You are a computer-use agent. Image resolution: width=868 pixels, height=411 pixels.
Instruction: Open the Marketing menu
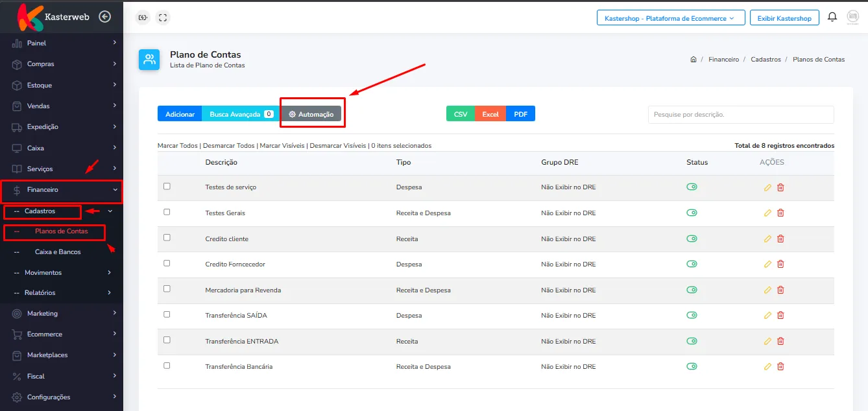coord(62,314)
